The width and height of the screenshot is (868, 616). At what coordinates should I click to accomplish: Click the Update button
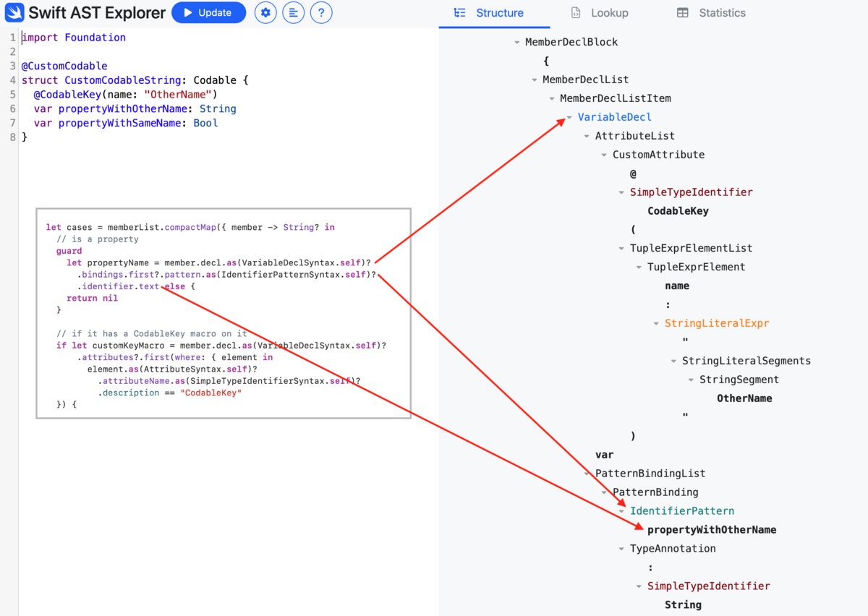pyautogui.click(x=208, y=12)
